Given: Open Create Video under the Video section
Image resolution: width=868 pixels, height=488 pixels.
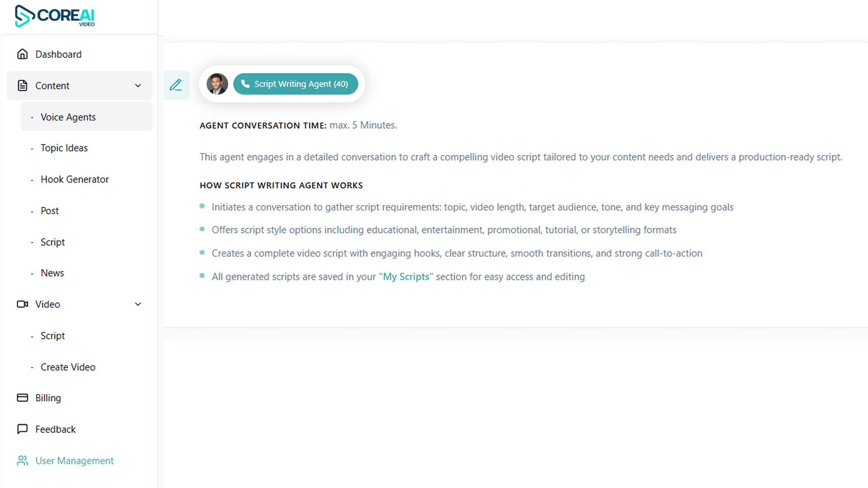Looking at the screenshot, I should pyautogui.click(x=67, y=367).
